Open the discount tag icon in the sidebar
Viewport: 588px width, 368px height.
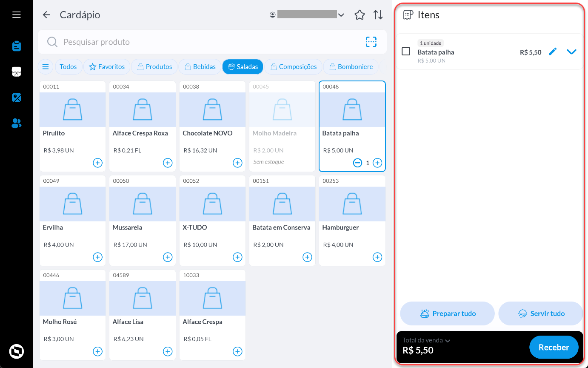[x=17, y=98]
